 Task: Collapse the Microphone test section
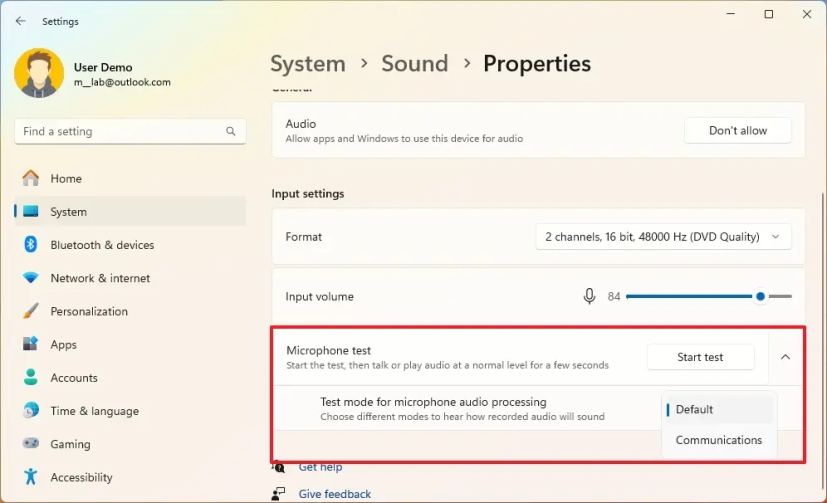click(x=785, y=357)
